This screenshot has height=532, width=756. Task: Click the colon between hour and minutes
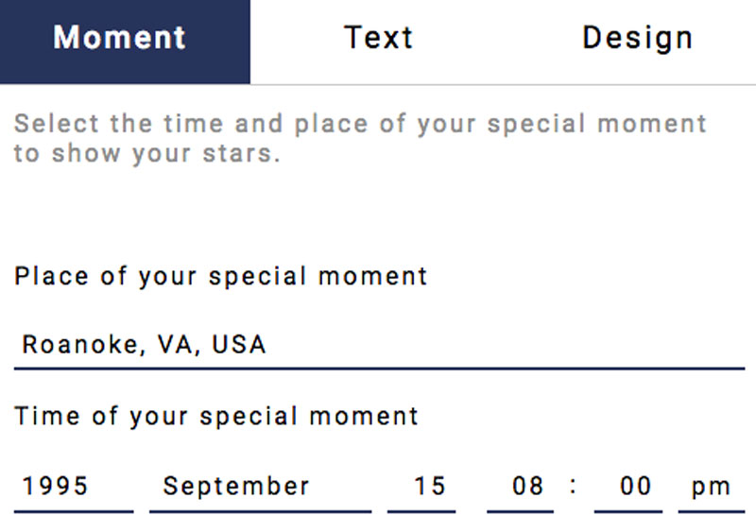[573, 486]
